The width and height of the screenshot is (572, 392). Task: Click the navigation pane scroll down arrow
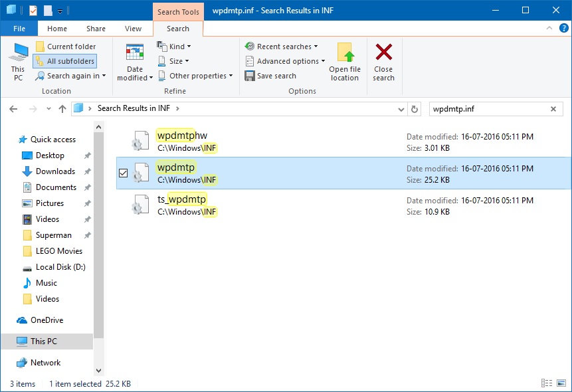[98, 371]
